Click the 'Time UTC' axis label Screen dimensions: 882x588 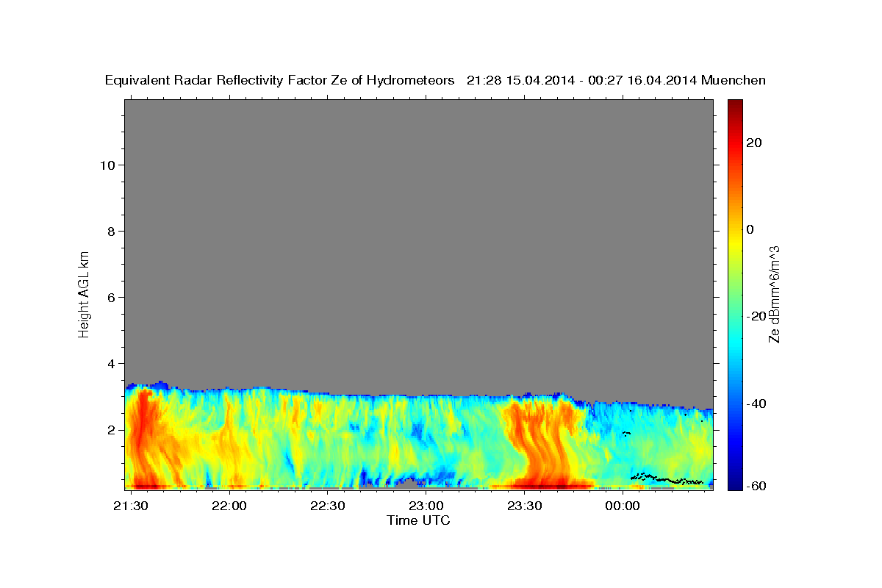pyautogui.click(x=418, y=520)
